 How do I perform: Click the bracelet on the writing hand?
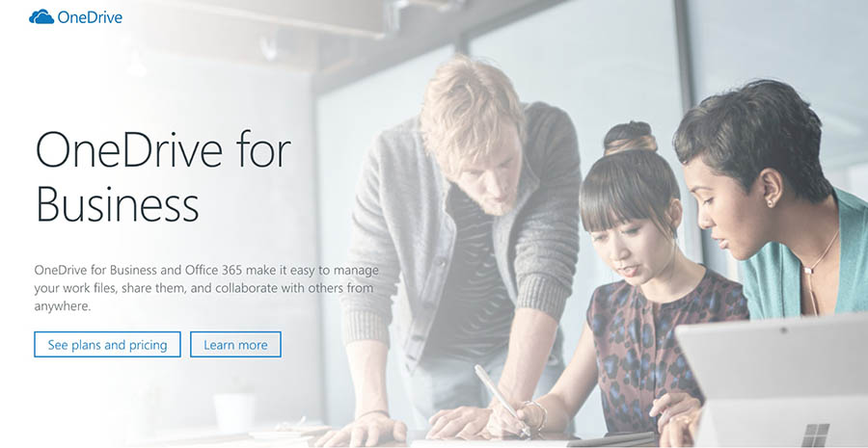536,412
